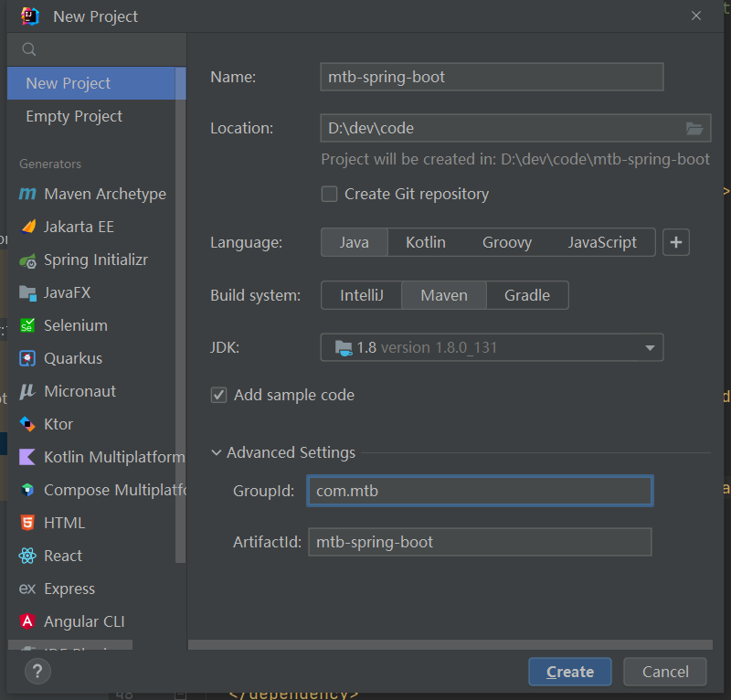Click the React atom icon
The width and height of the screenshot is (731, 700).
27,556
